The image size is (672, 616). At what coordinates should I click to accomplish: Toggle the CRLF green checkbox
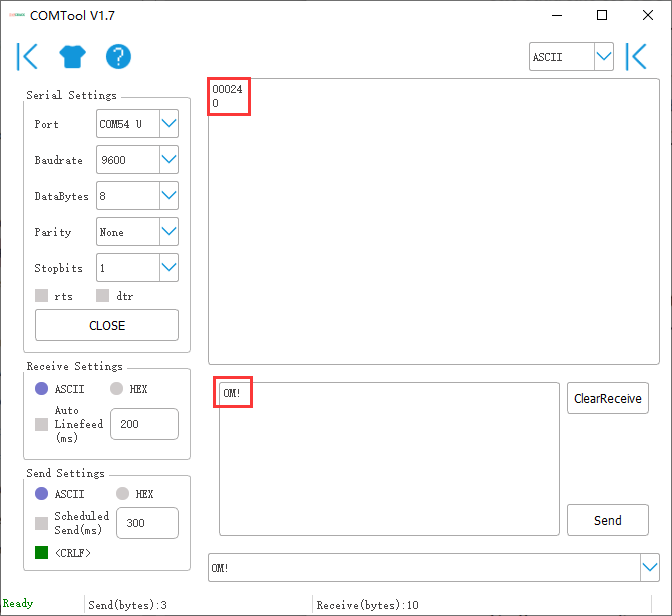point(41,553)
